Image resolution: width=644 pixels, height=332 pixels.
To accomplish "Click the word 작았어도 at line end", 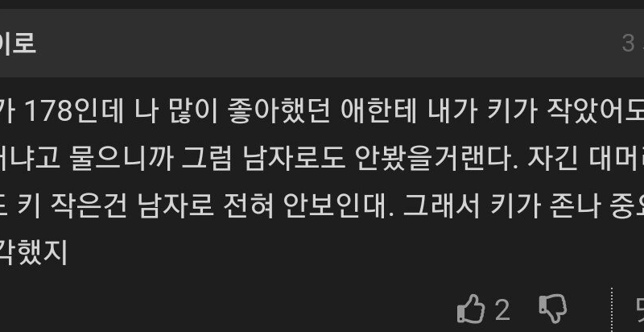I will coord(596,112).
